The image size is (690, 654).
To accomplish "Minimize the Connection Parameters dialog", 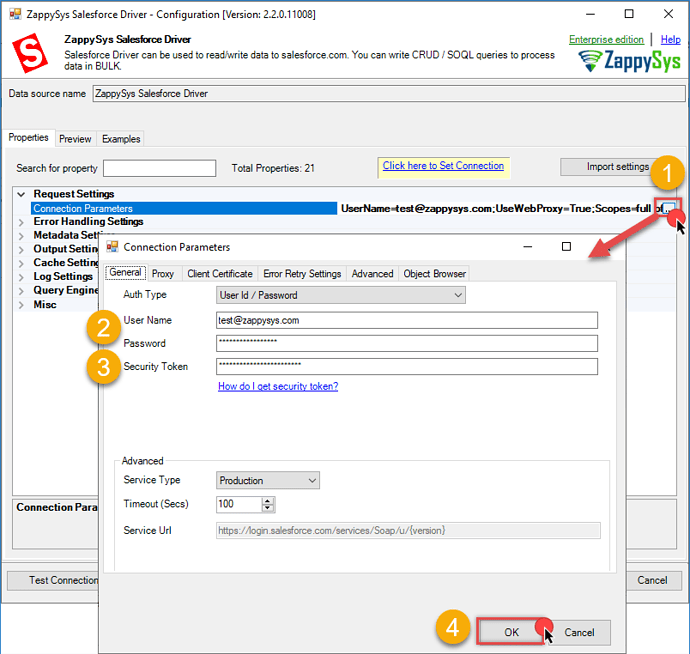I will pyautogui.click(x=528, y=247).
